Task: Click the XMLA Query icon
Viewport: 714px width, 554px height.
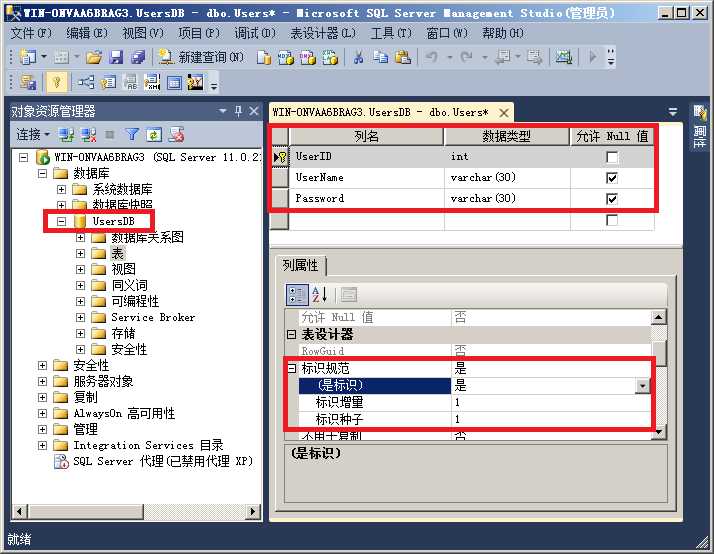Action: pyautogui.click(x=330, y=57)
